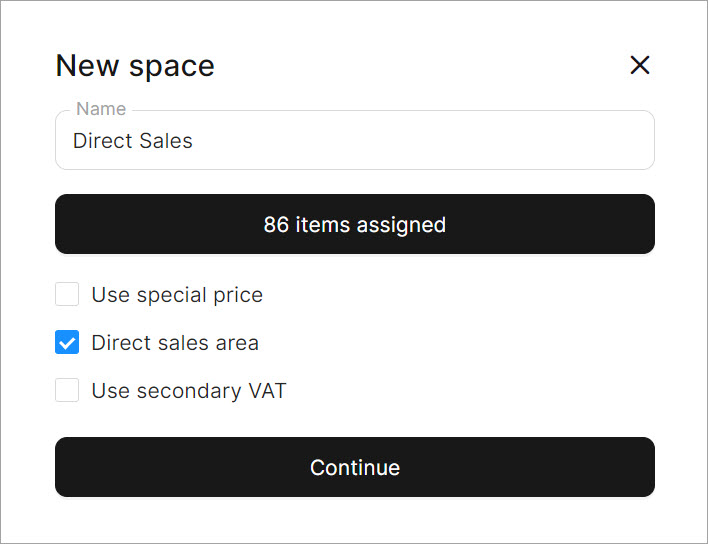Open the 86 items assigned list
This screenshot has height=544, width=708.
click(x=354, y=224)
